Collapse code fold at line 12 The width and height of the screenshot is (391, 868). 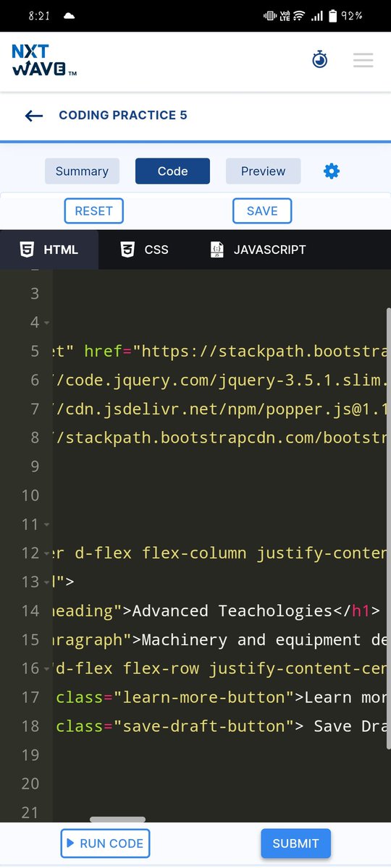[46, 553]
